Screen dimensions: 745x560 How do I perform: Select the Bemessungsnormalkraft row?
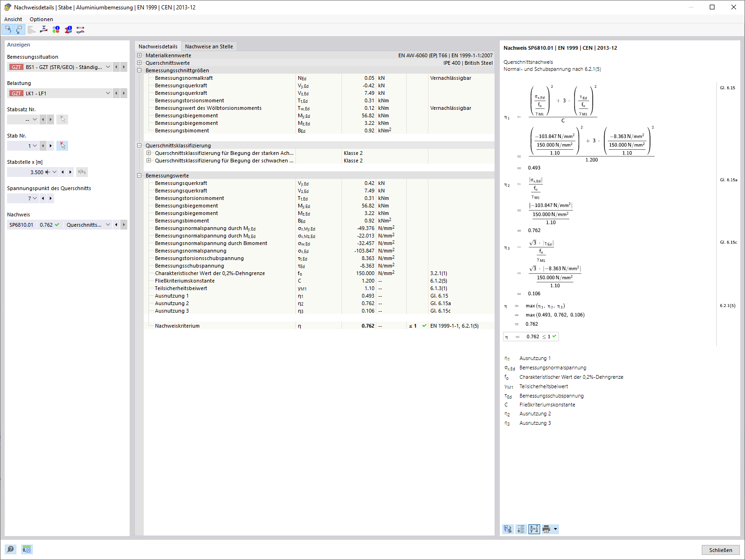tap(319, 78)
